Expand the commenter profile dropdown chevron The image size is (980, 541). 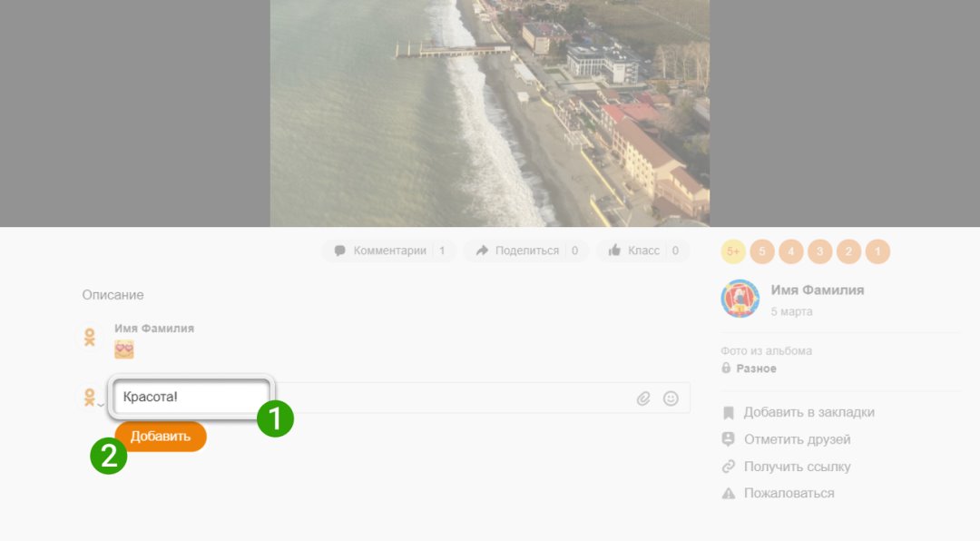pos(101,403)
